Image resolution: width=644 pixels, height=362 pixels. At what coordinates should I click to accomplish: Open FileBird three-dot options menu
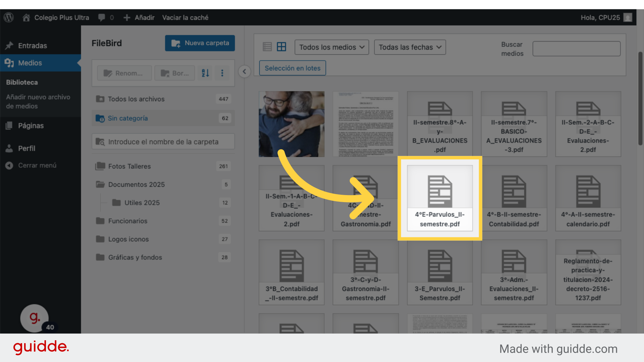pyautogui.click(x=222, y=73)
